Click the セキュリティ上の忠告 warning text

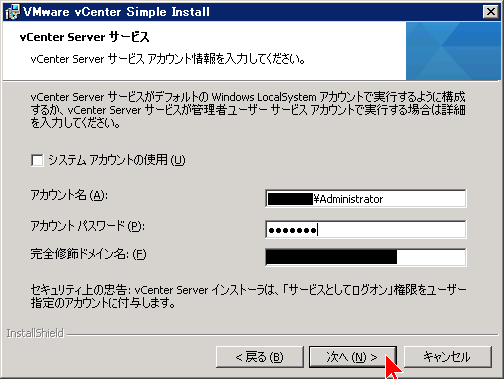(248, 296)
